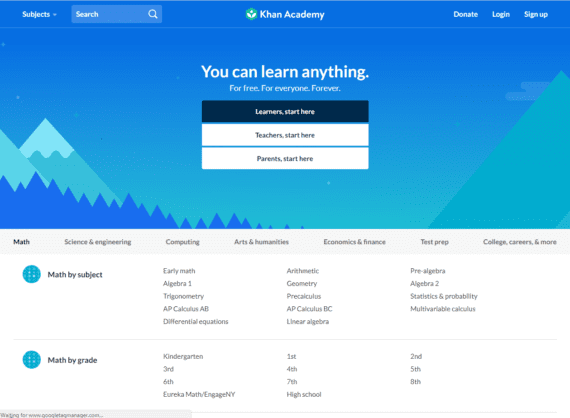The height and width of the screenshot is (418, 570).
Task: Select 2nd grade math
Action: 416,356
